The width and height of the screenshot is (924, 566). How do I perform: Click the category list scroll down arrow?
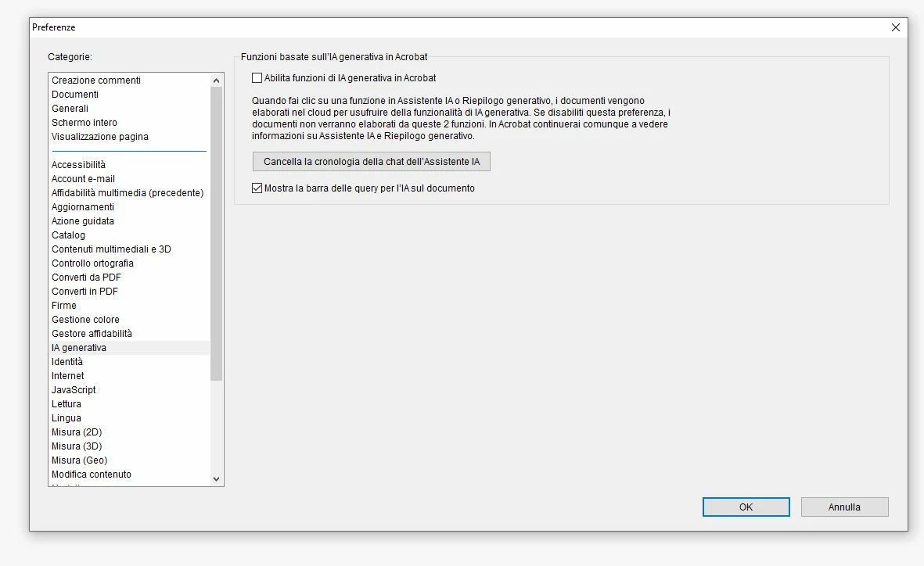pos(216,478)
